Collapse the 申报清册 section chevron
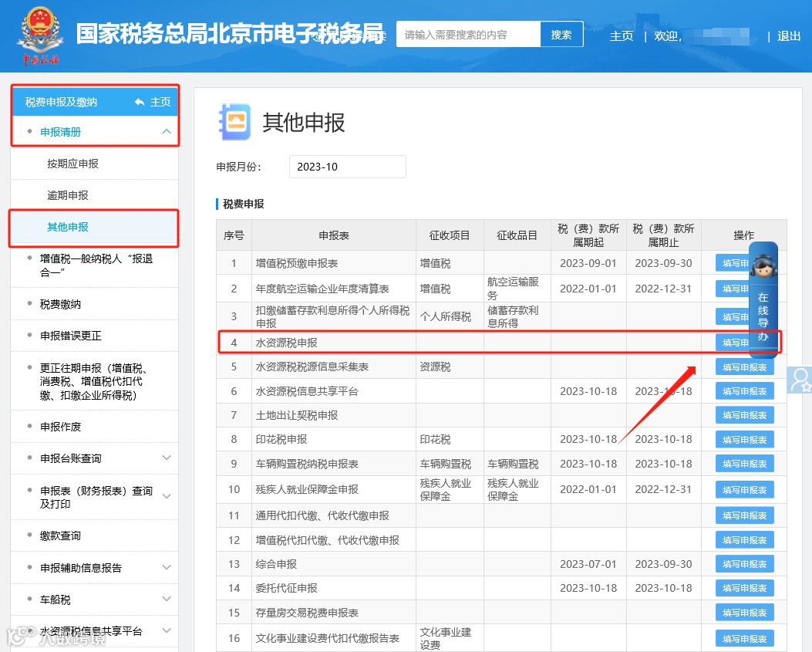The image size is (812, 652). click(x=167, y=132)
